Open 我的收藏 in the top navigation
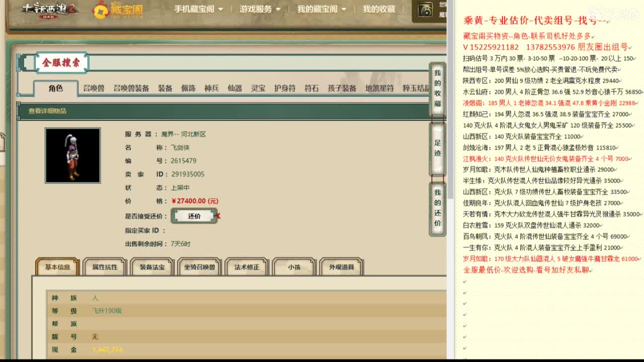 [379, 9]
